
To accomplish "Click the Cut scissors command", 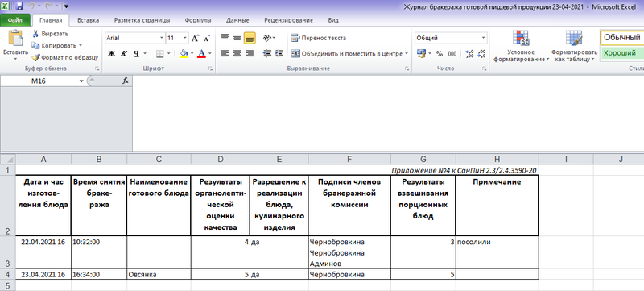I will pos(51,34).
